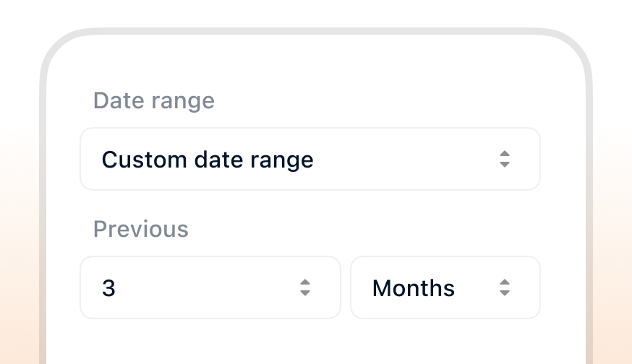Image resolution: width=632 pixels, height=364 pixels.
Task: Click the down arrow in Custom date range selector
Action: 505,165
